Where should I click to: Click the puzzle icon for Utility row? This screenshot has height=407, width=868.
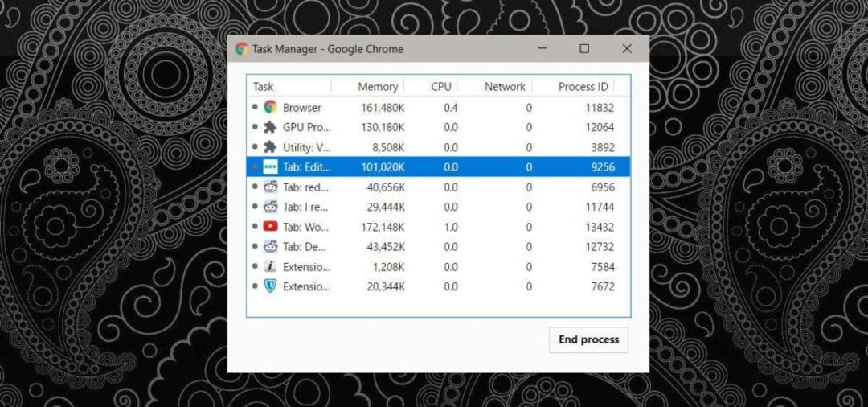(x=270, y=146)
